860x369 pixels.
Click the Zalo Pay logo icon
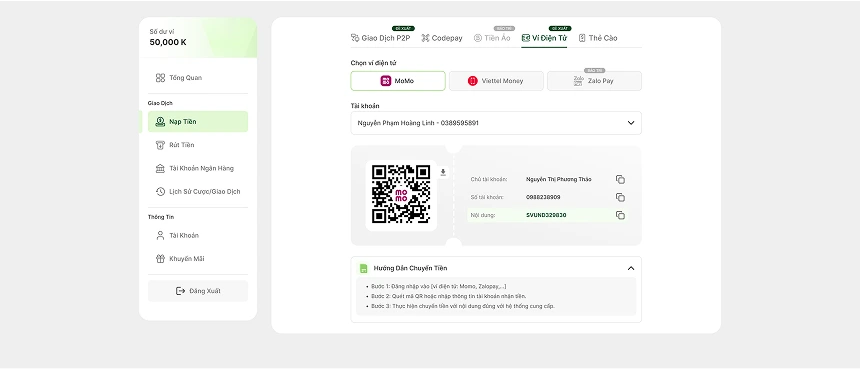578,81
